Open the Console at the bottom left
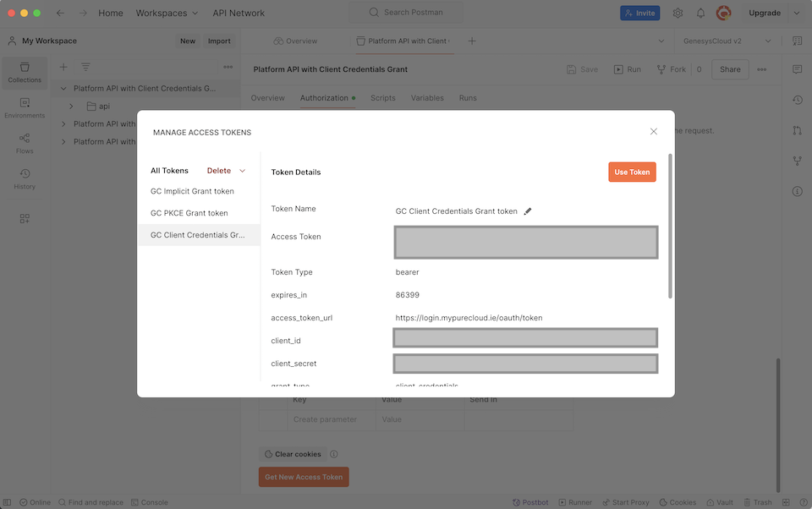This screenshot has width=812, height=509. [150, 501]
